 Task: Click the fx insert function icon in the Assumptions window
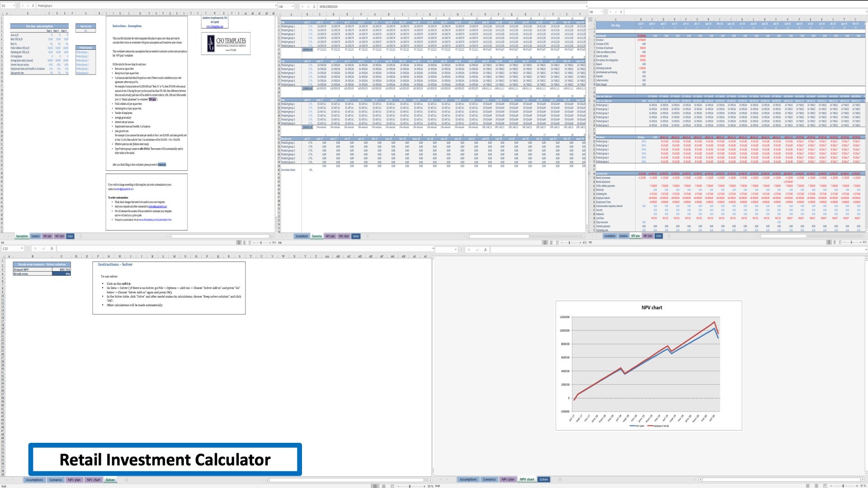tap(33, 6)
